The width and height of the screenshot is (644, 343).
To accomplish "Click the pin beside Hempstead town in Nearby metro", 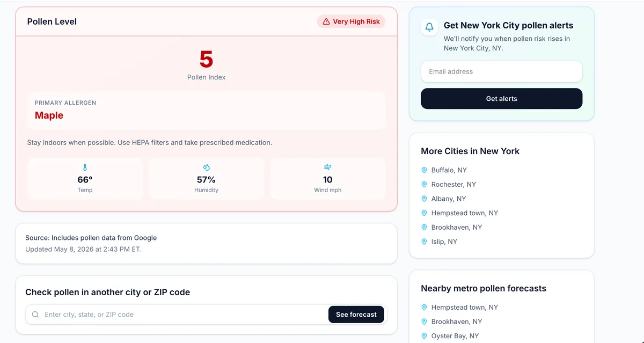I will 424,308.
